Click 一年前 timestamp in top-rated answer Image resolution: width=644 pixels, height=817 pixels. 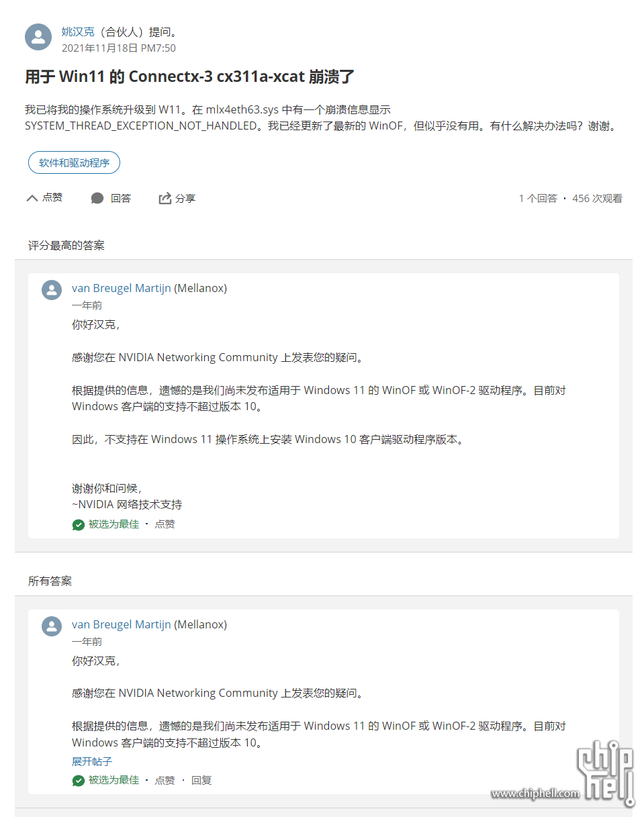pos(87,305)
